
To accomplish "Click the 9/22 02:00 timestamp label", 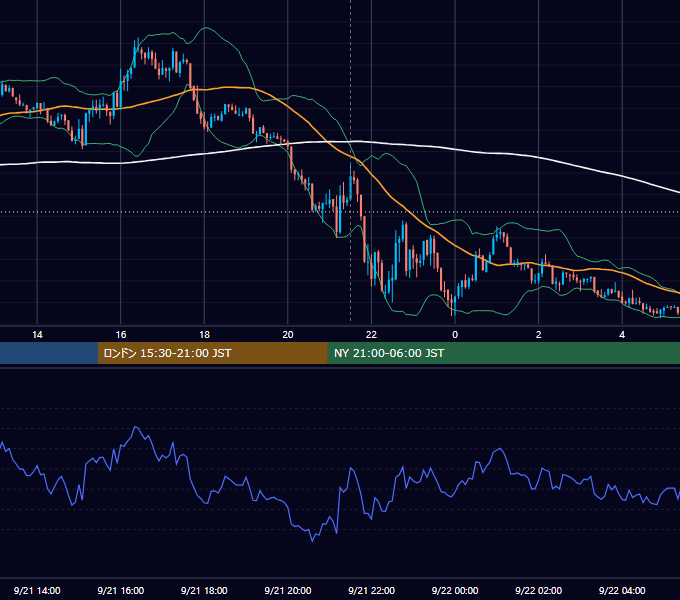I will pos(538,590).
